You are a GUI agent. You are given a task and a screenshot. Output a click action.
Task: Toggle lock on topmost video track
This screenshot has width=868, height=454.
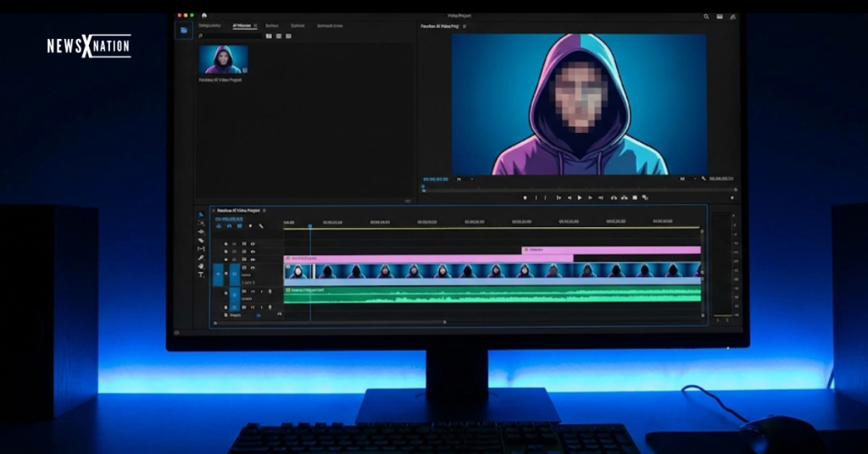225,244
